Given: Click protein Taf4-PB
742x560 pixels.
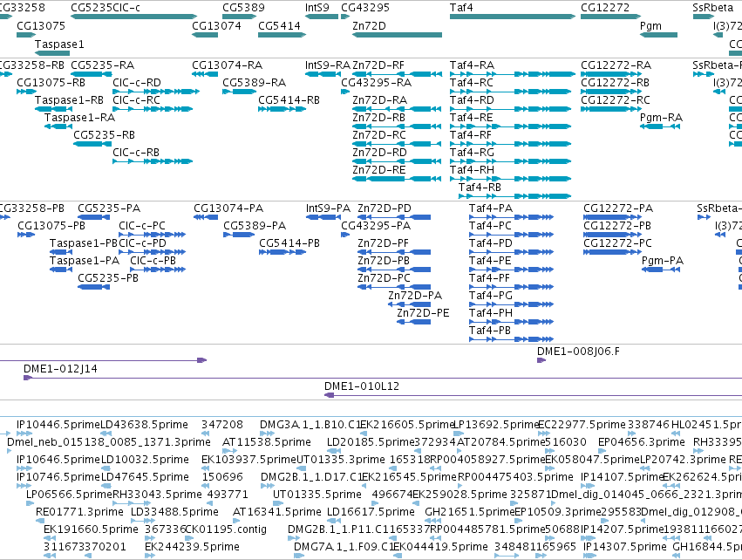Looking at the screenshot, I should point(511,339).
